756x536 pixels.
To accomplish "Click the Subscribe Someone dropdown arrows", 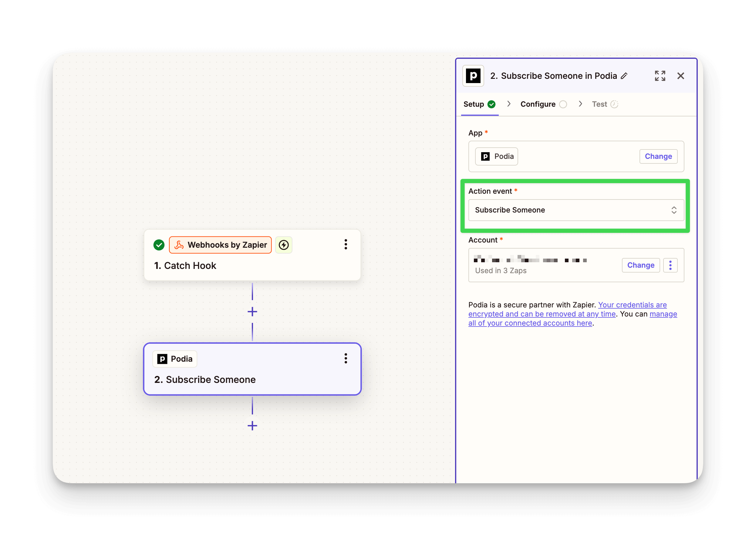I will coord(674,210).
